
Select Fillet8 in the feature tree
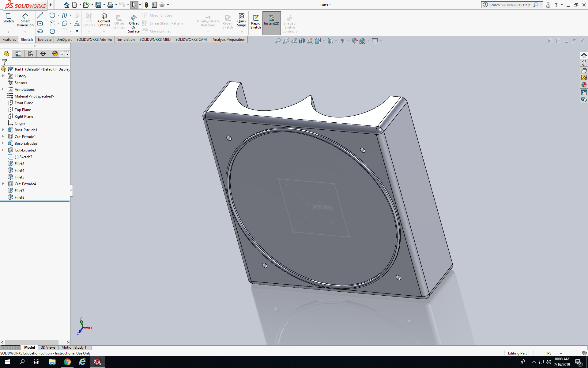click(x=19, y=197)
